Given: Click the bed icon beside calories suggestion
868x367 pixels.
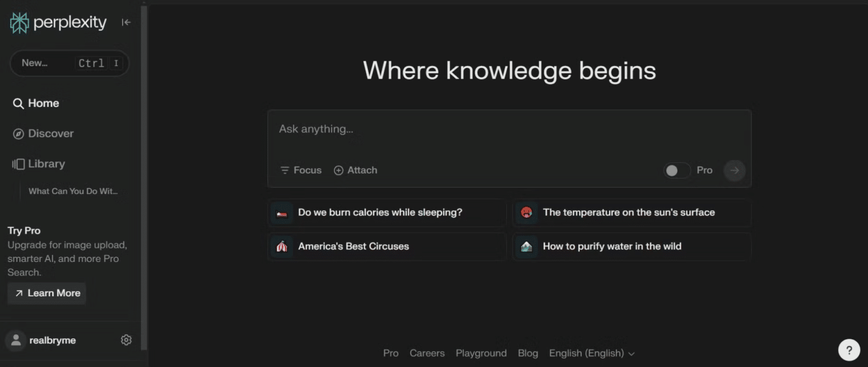Looking at the screenshot, I should (x=282, y=213).
